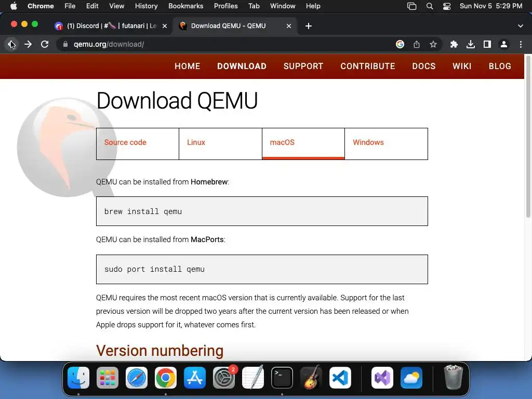This screenshot has height=399, width=532.
Task: Open the HOME navigation link
Action: (x=187, y=66)
